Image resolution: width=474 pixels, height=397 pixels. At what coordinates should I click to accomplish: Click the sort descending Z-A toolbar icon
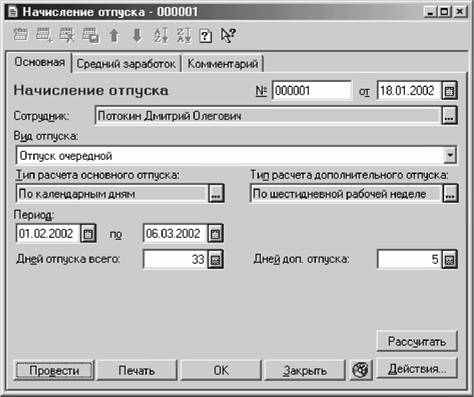point(184,35)
